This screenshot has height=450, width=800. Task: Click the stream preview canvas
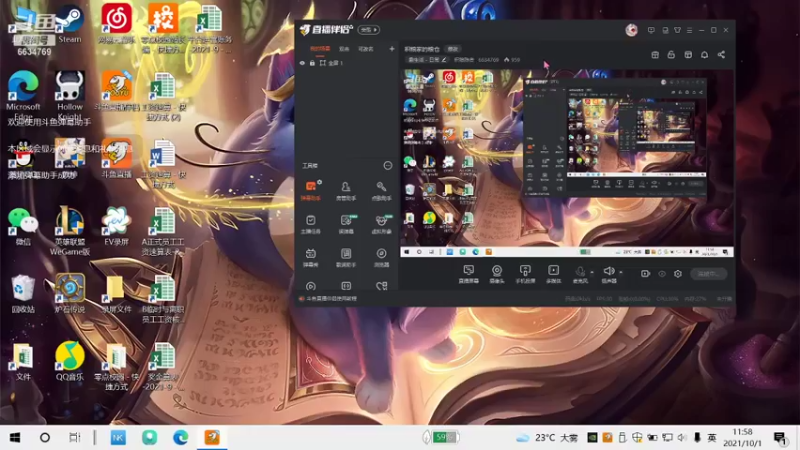tap(567, 163)
